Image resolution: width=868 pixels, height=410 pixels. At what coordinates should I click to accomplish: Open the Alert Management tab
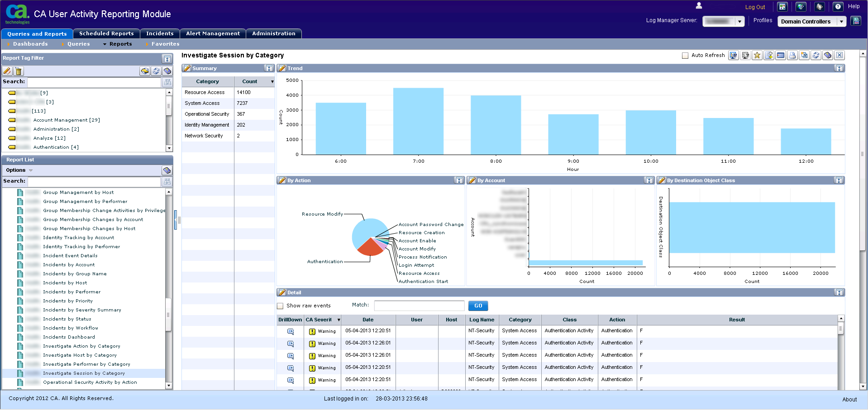[x=213, y=33]
